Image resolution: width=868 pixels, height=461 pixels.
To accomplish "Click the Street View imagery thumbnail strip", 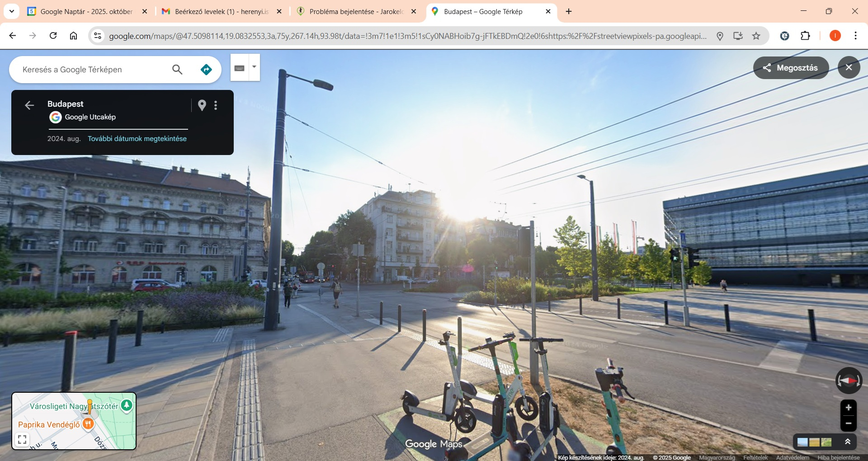I will (x=814, y=442).
